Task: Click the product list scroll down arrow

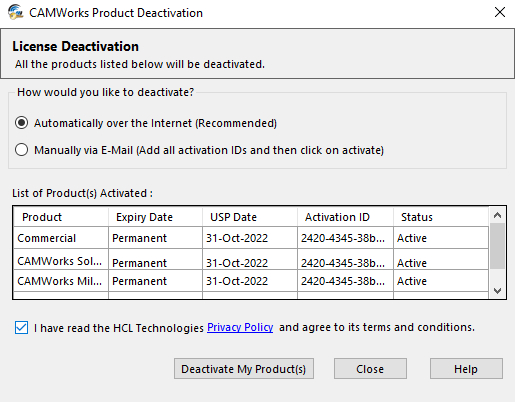Action: coord(497,291)
